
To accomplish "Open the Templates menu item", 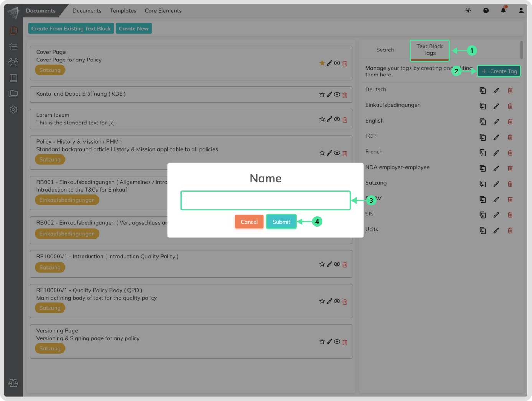I will point(123,11).
